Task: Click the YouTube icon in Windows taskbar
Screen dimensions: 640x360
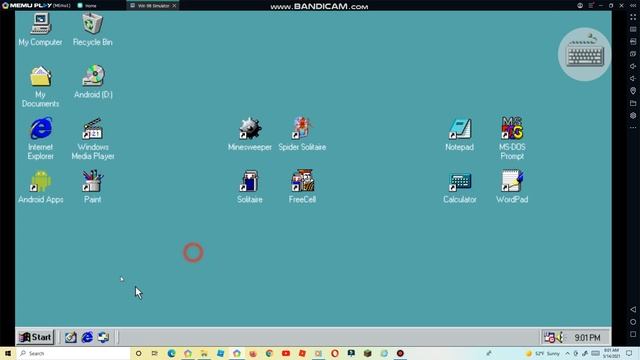Action: click(286, 353)
